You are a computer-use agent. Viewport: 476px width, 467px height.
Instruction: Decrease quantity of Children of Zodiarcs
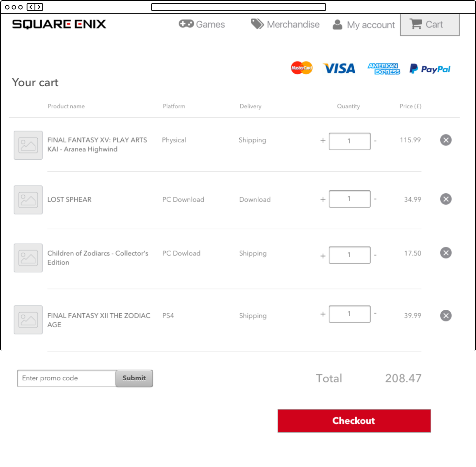[375, 255]
